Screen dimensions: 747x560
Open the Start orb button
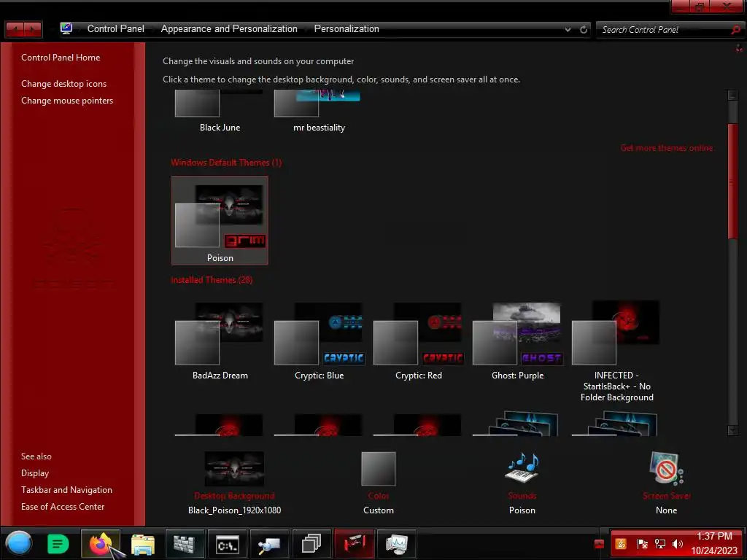(18, 543)
